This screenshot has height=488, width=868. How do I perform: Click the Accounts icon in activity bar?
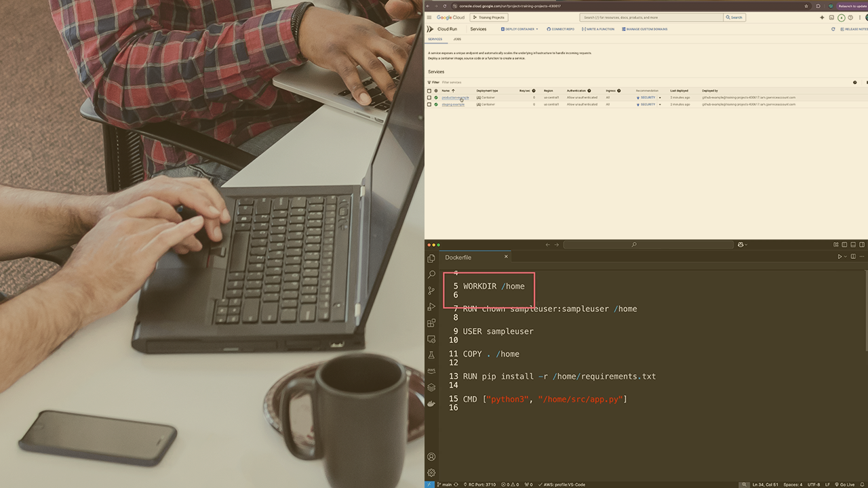pos(431,457)
